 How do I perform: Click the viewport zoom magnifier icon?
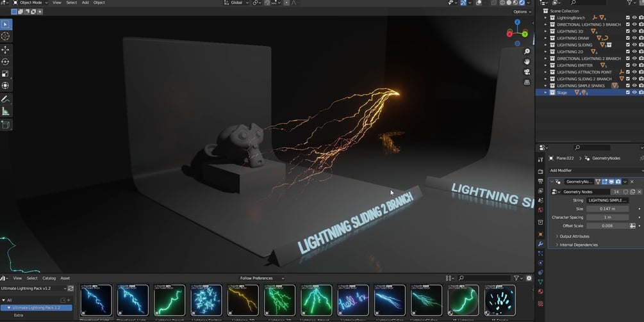[x=527, y=51]
